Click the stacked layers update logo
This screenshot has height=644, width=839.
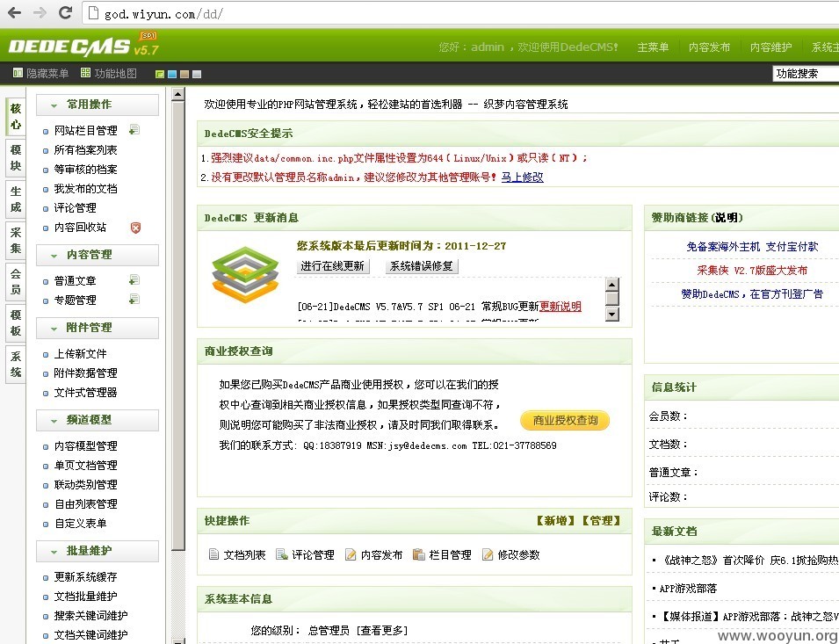click(x=246, y=274)
